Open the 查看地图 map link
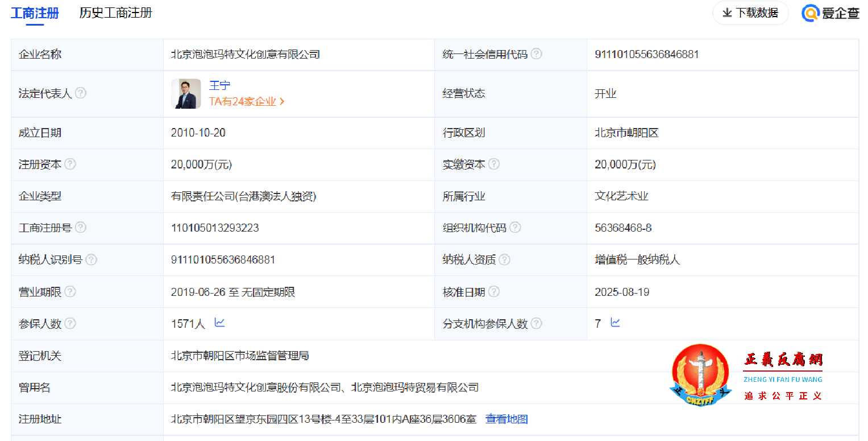The height and width of the screenshot is (441, 868). tap(505, 419)
